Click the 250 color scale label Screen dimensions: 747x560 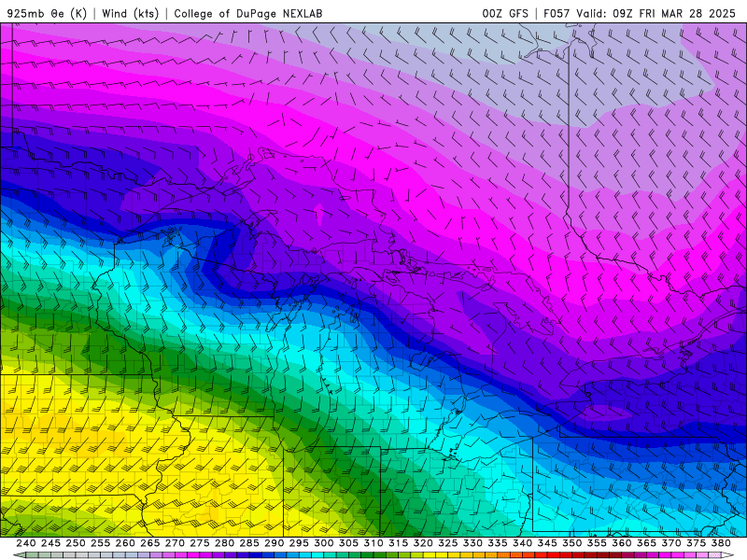[76, 543]
